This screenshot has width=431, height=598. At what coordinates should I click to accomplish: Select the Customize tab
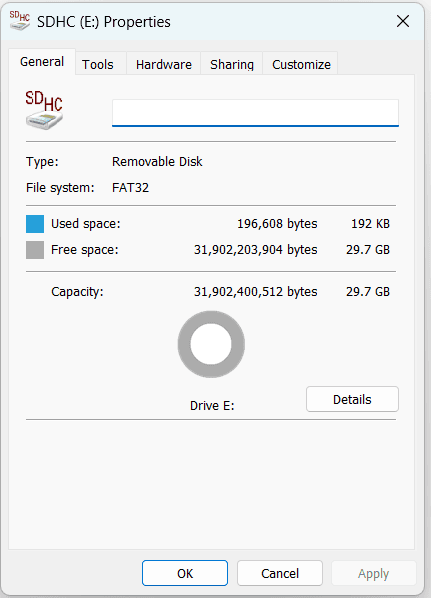point(301,64)
